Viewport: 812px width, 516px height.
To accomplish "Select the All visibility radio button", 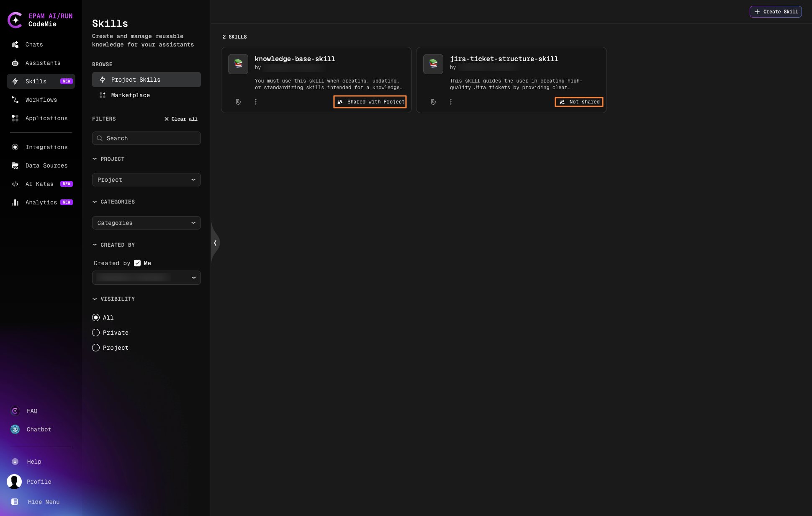I will coord(96,317).
